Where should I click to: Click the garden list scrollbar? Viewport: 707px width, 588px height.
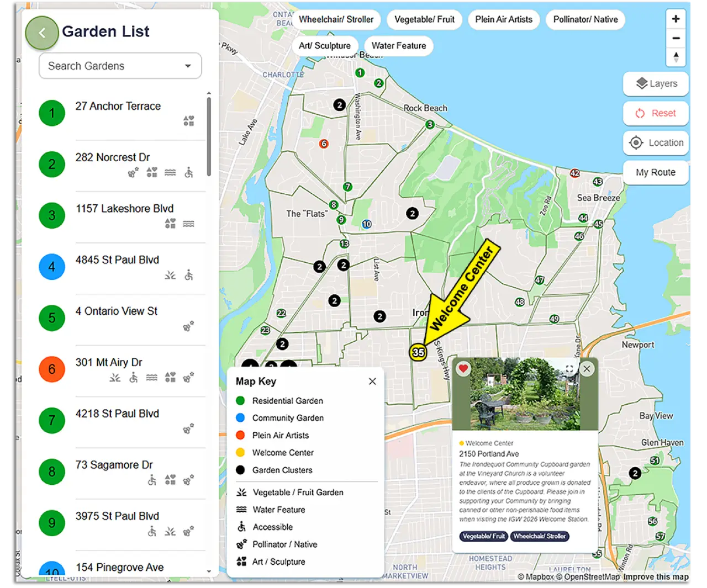point(209,137)
